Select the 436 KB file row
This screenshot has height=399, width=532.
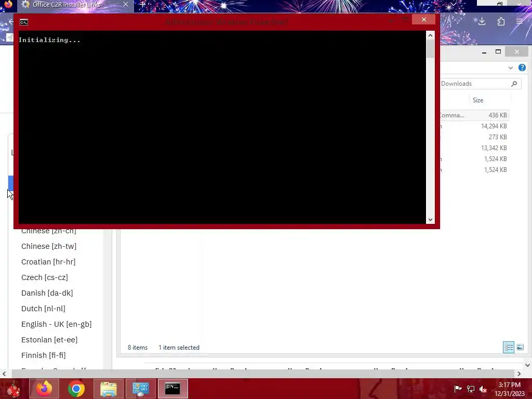pyautogui.click(x=474, y=115)
